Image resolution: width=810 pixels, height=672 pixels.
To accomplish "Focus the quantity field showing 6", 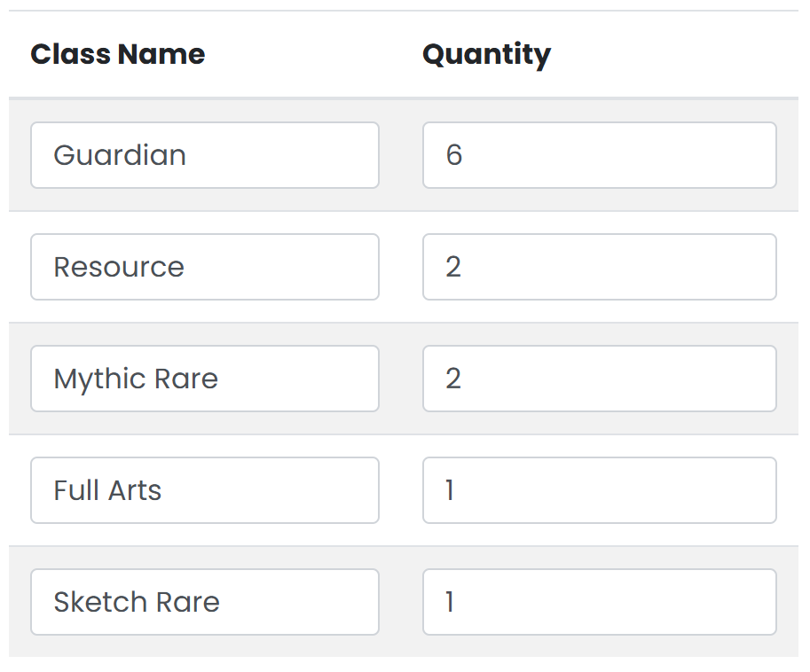I will [x=599, y=155].
